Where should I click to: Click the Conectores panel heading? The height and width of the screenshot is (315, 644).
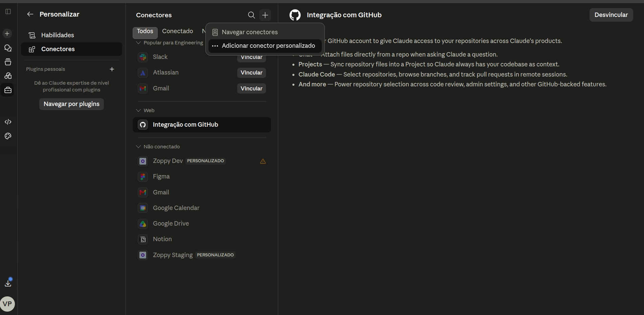click(154, 15)
